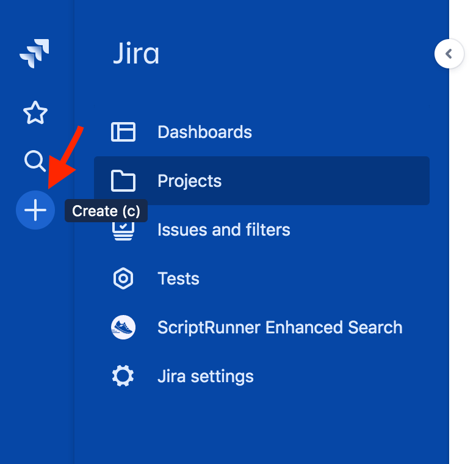Click the Dashboards icon
The height and width of the screenshot is (464, 476).
[123, 132]
